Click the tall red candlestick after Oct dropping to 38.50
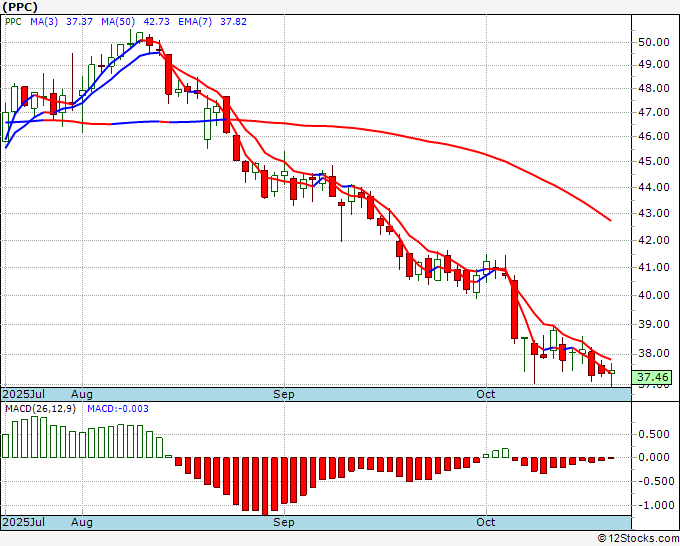 click(x=515, y=310)
